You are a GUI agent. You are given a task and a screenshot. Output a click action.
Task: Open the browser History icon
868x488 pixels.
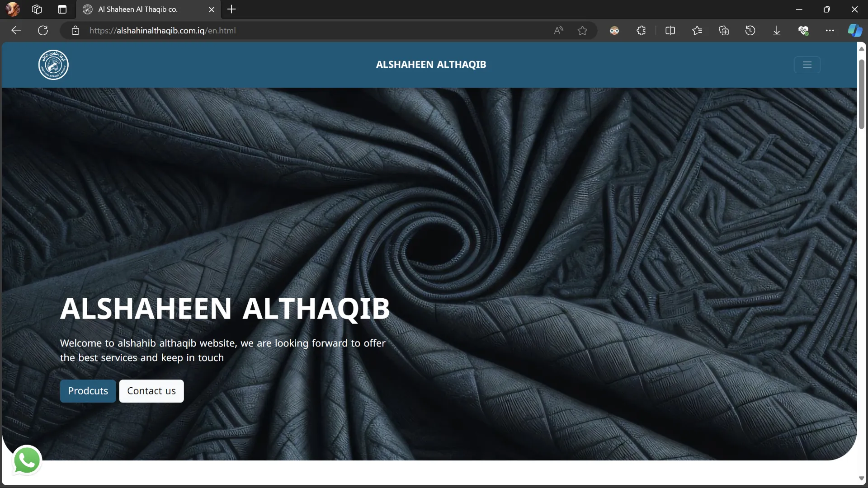click(750, 31)
